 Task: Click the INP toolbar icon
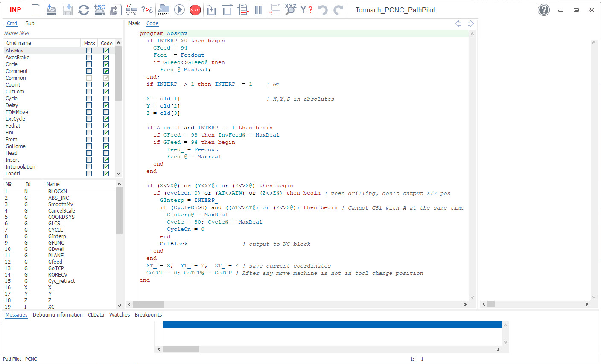15,10
